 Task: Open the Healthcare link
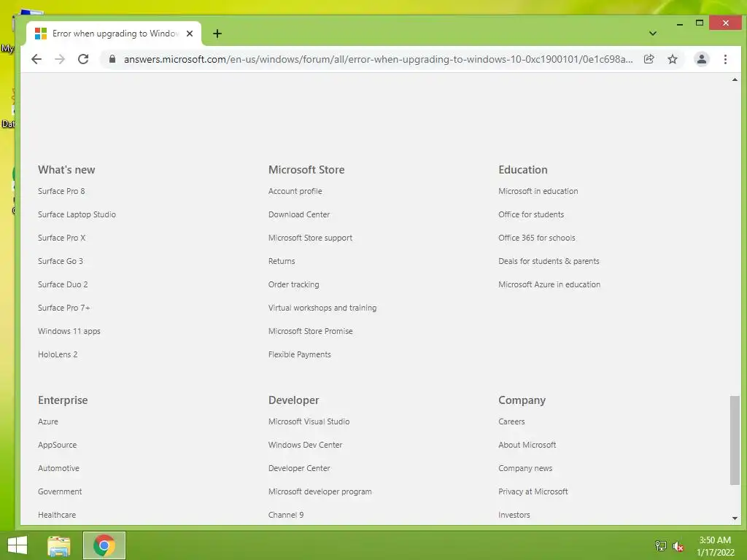coord(57,515)
